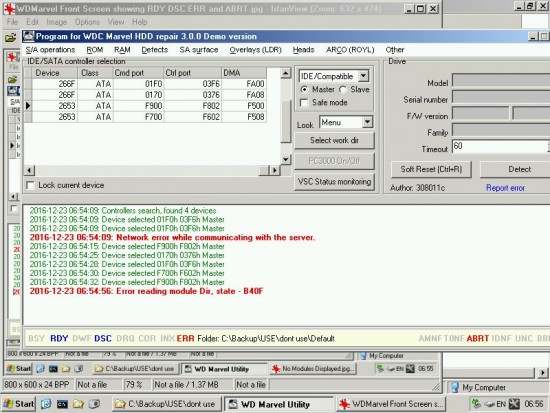
Task: Click the network tray icon left of EN, 06:56 taskbar
Action: [x=476, y=404]
